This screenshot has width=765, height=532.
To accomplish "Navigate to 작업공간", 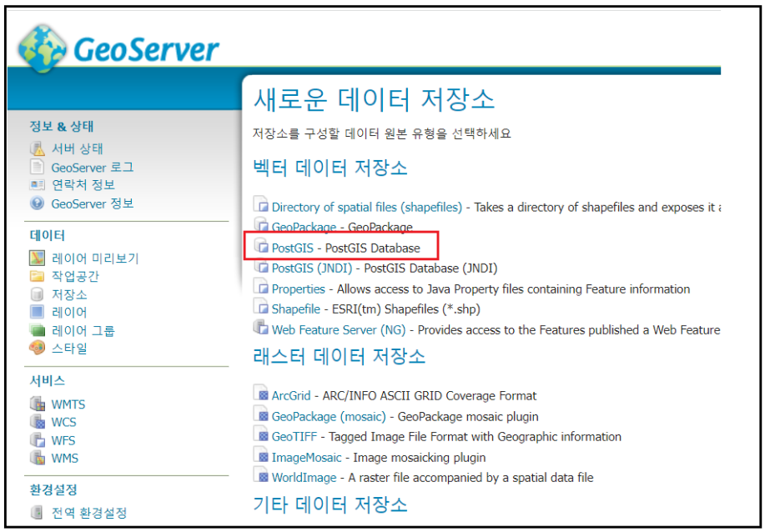I will point(75,277).
